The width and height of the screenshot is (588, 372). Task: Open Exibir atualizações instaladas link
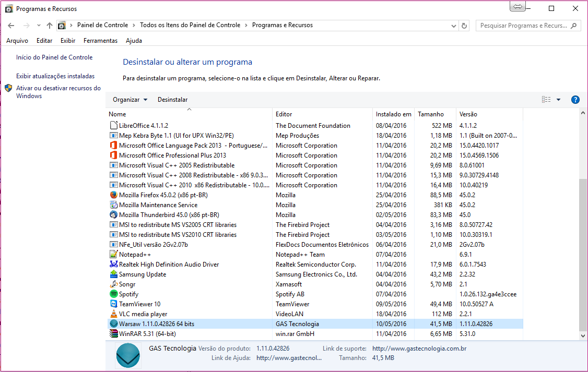click(55, 76)
